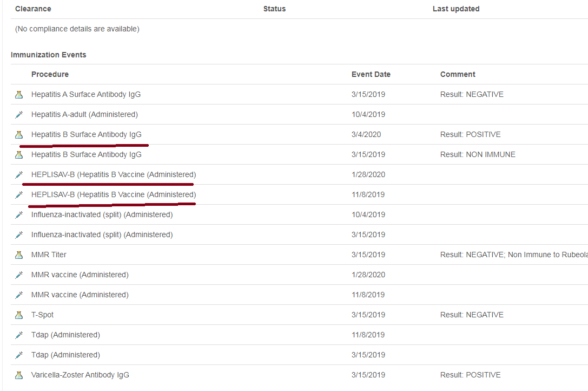Click flask icon next to T-Spot
588x391 pixels.
19,315
